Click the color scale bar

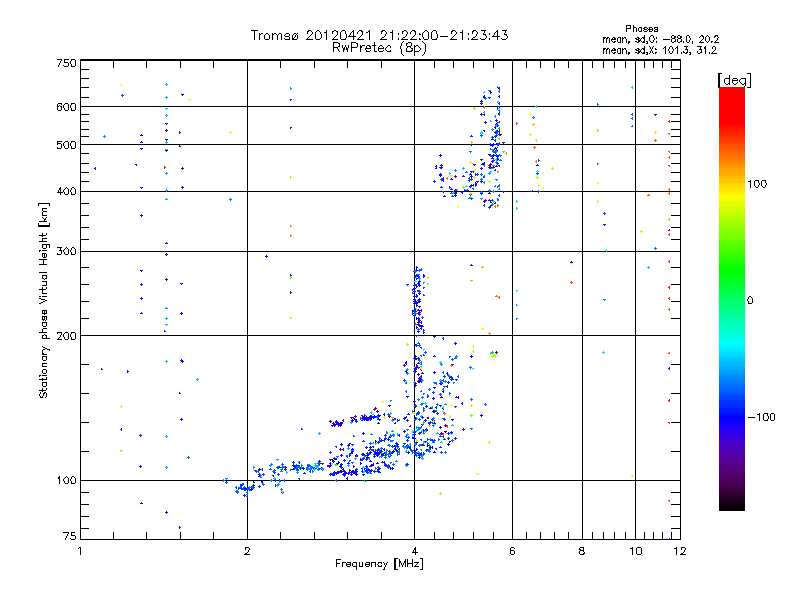tap(732, 298)
